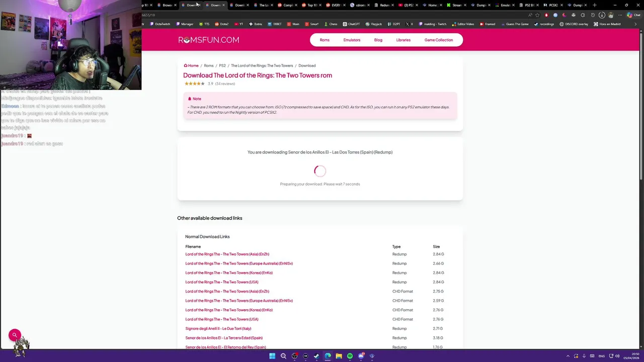
Task: Open the RomsFun.com site logo
Action: tap(208, 40)
